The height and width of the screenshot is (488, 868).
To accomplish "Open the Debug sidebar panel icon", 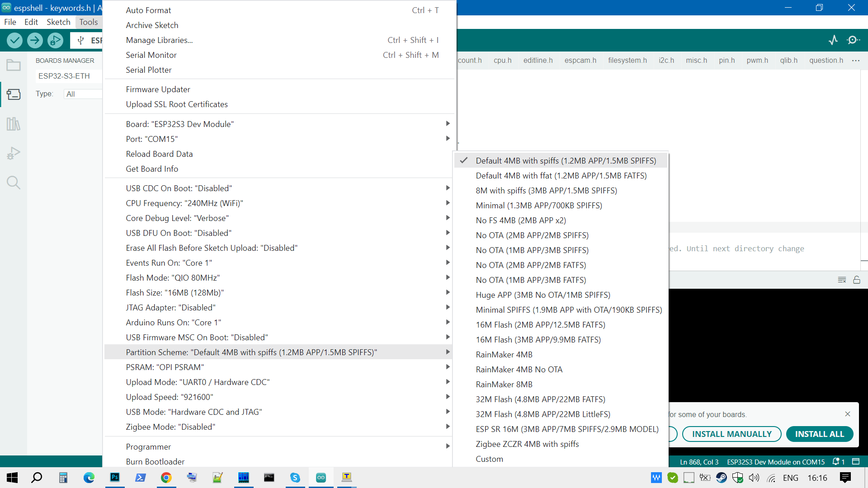I will point(14,153).
